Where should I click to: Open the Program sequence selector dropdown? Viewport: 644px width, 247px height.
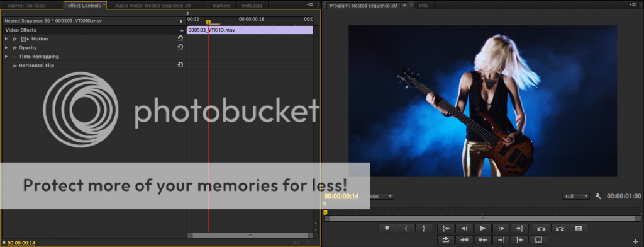coord(404,6)
